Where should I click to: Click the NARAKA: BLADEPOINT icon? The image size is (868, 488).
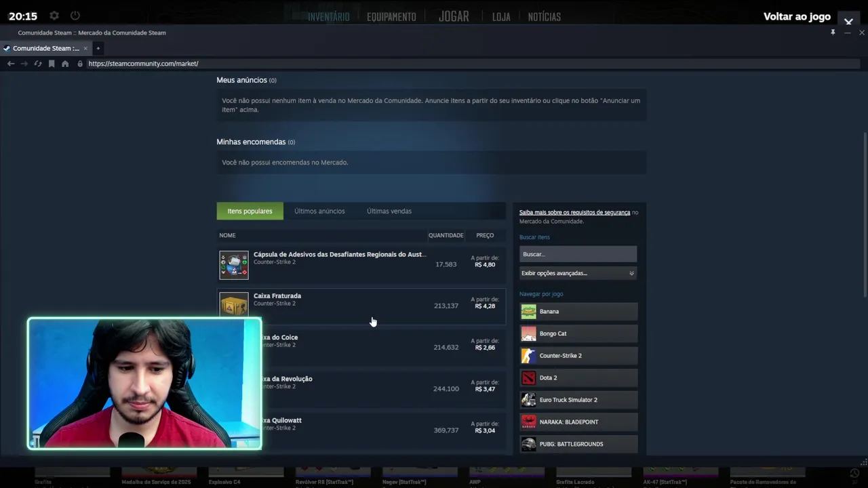pos(528,422)
